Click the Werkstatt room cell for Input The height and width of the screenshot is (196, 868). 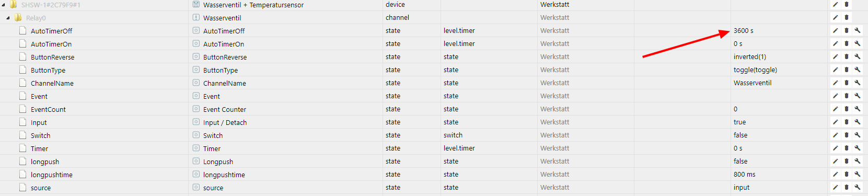[x=554, y=122]
